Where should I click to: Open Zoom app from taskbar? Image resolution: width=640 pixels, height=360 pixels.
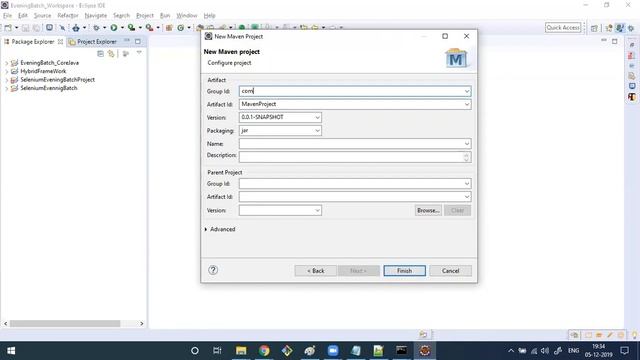click(x=333, y=351)
